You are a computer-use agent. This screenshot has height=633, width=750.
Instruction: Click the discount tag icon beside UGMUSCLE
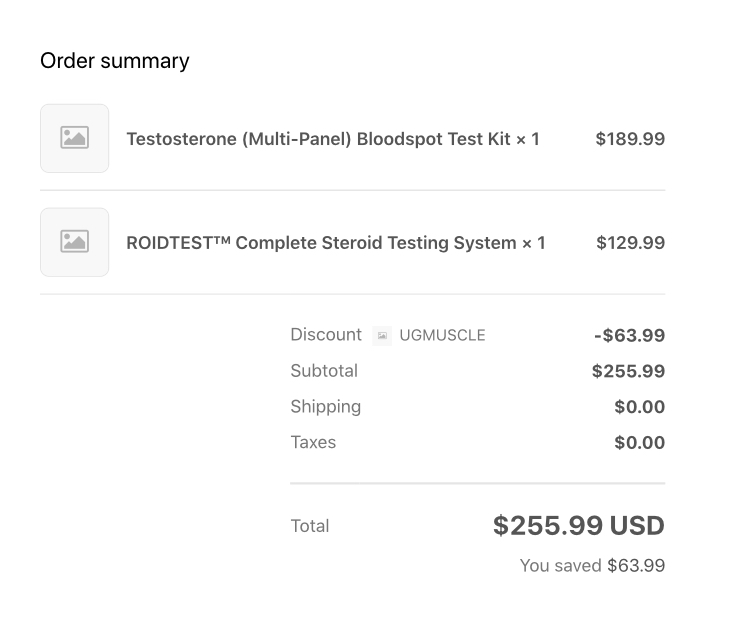[x=382, y=336]
